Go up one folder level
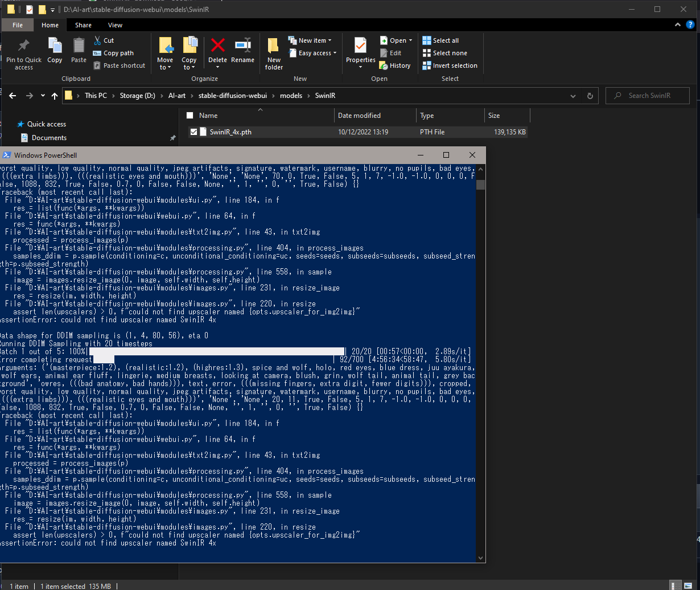Screen dimensions: 700x590 click(55, 96)
